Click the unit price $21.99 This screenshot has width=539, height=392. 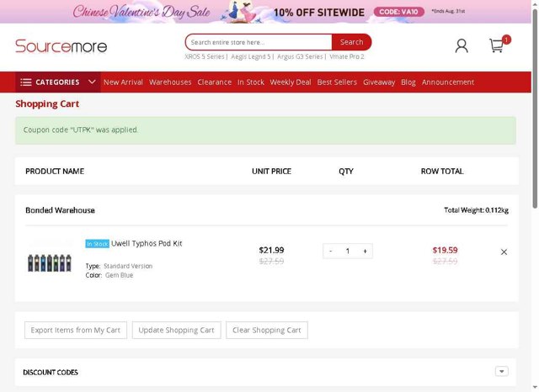coord(271,250)
